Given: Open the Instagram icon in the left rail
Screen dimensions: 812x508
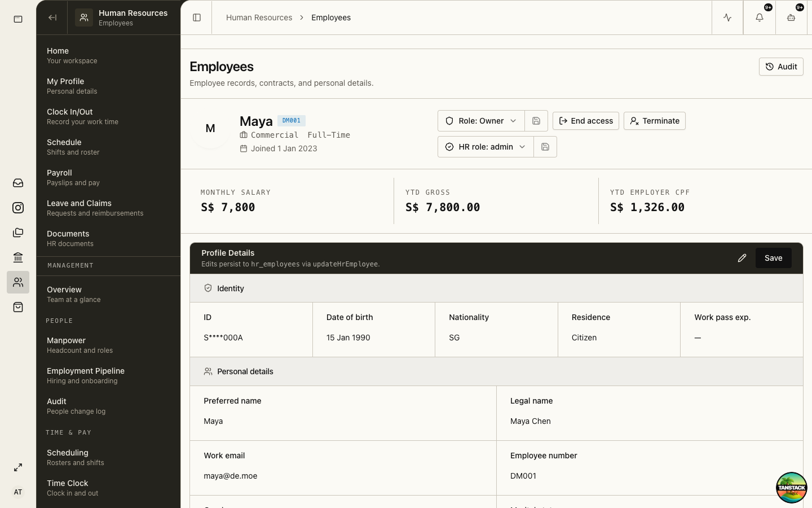Looking at the screenshot, I should (x=18, y=208).
